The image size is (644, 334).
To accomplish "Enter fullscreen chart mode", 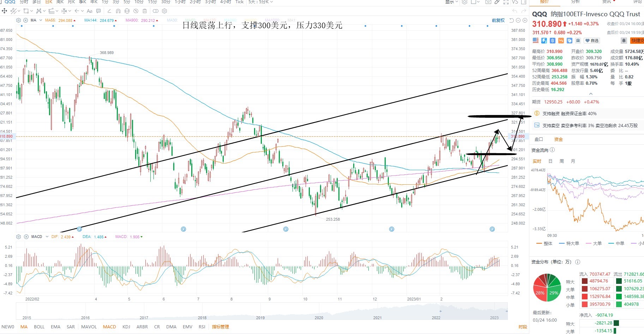I will 506,2.
